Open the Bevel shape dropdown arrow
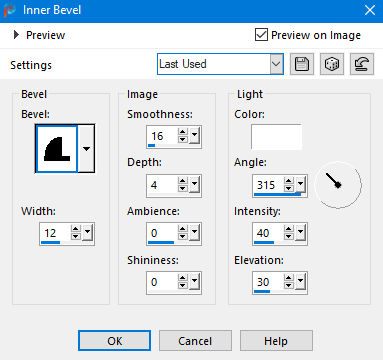The width and height of the screenshot is (383, 360). tap(86, 149)
